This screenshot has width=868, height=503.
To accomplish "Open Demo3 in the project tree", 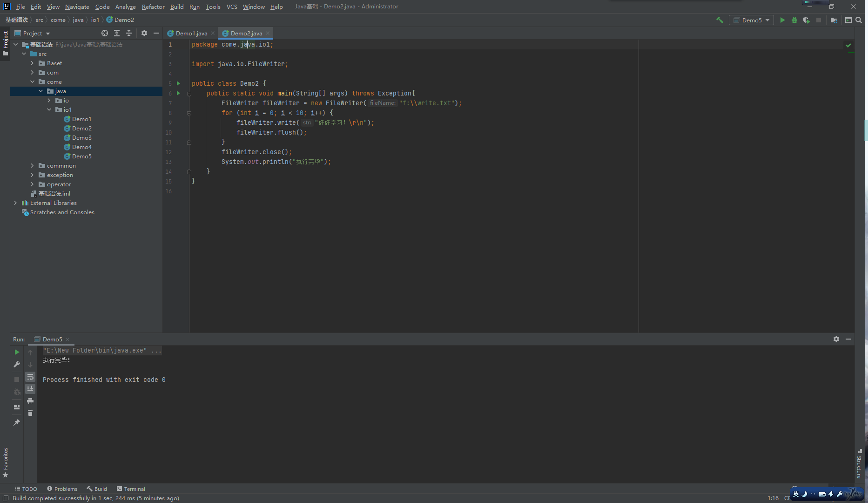I will 81,138.
